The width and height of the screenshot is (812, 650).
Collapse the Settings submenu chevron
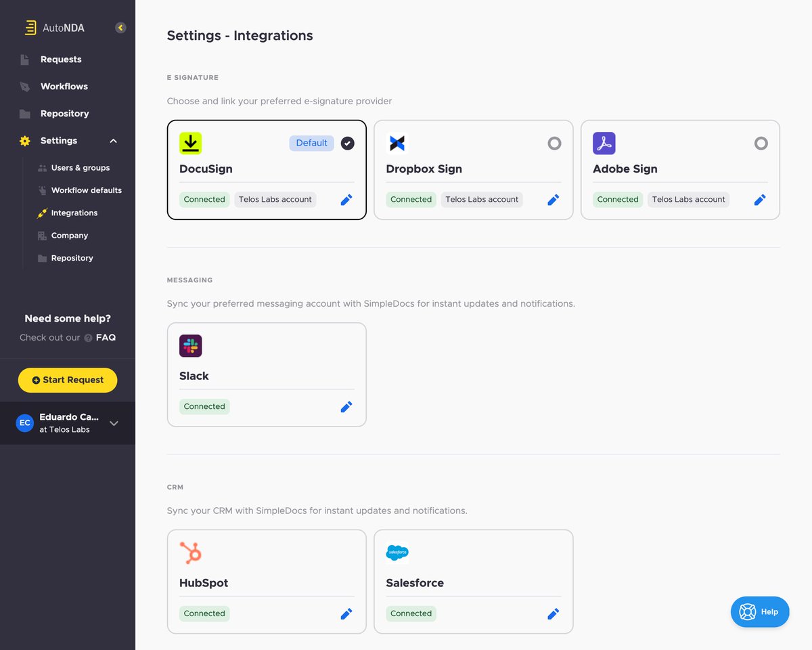[114, 141]
